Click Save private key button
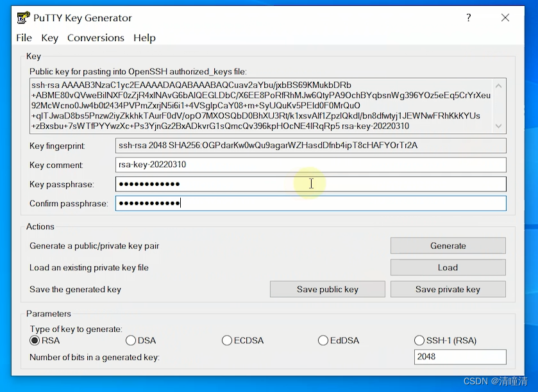 point(448,290)
